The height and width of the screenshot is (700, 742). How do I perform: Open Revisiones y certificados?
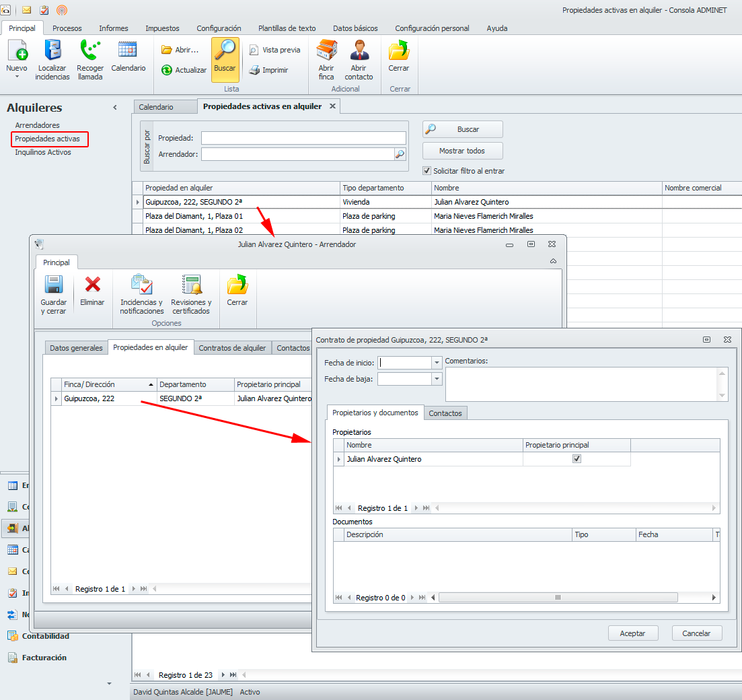click(x=191, y=285)
